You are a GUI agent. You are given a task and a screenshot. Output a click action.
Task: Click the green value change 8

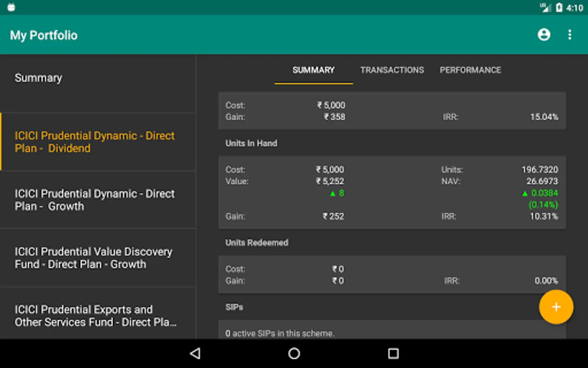coord(337,193)
